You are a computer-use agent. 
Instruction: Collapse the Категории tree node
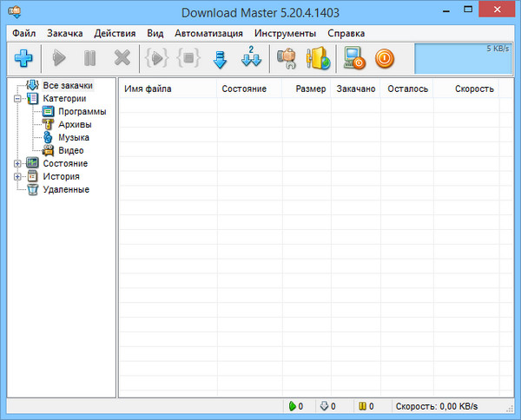(17, 99)
